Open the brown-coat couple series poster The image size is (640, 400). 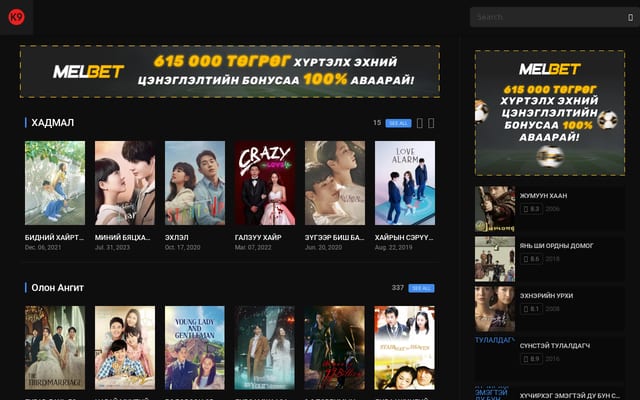(x=265, y=348)
